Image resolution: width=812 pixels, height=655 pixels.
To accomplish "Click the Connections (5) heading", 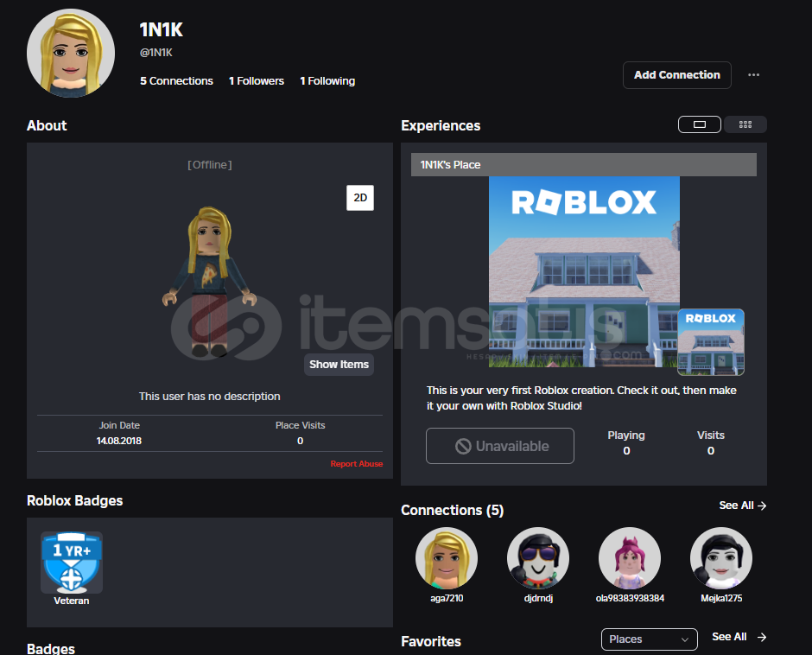I will [452, 511].
